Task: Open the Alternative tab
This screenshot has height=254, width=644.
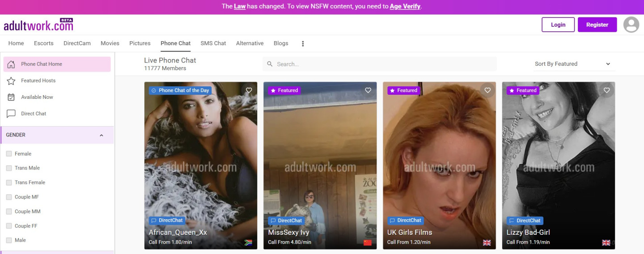Action: (x=250, y=43)
